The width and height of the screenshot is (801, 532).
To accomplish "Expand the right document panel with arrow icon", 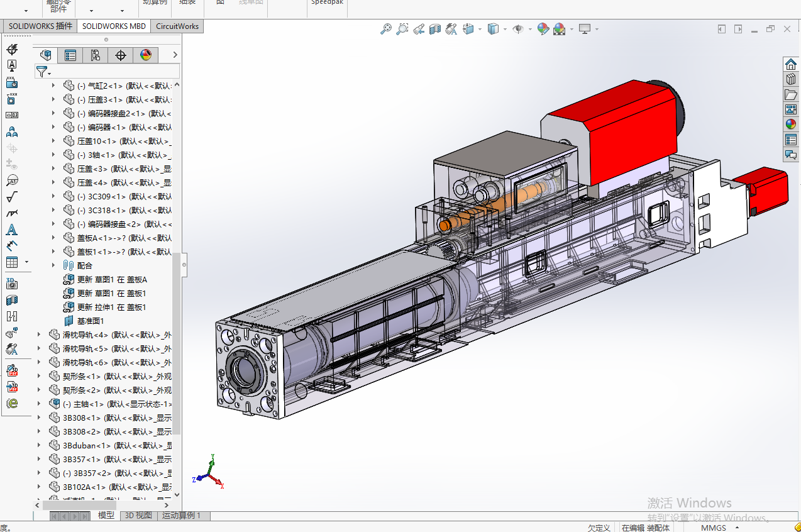I will coord(738,29).
